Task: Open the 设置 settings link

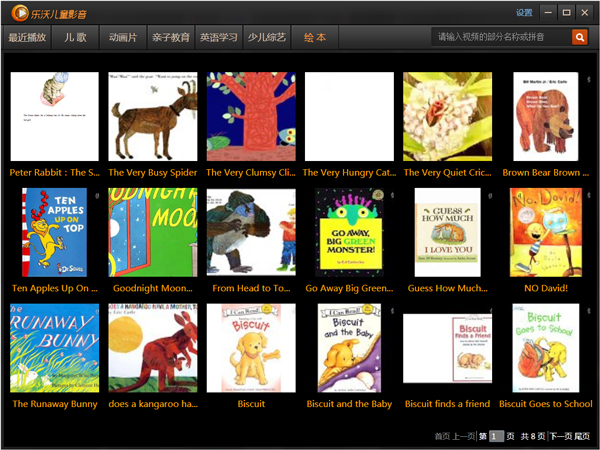Action: pos(524,13)
